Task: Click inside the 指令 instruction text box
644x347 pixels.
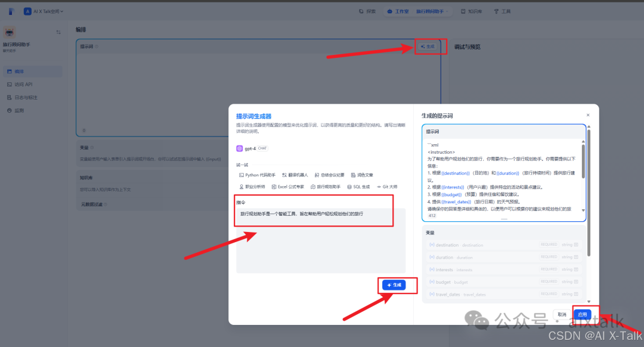Action: (320, 240)
